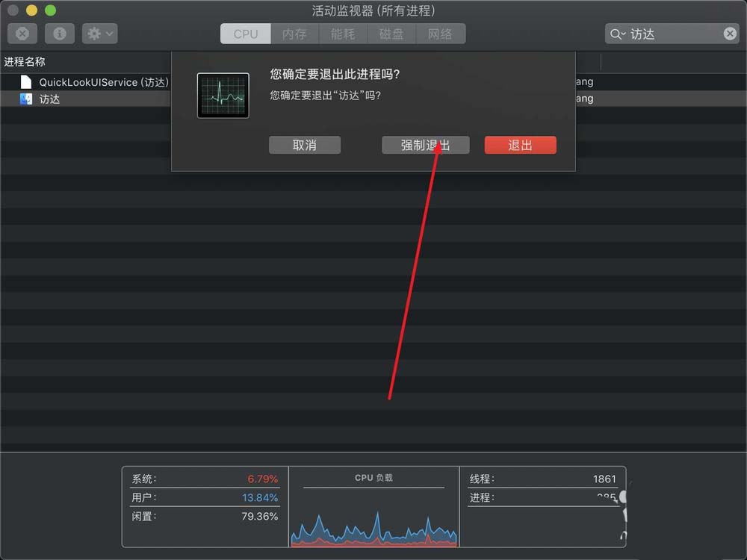Click the Activity Monitor icon in the dialog
The height and width of the screenshot is (560, 747).
223,95
